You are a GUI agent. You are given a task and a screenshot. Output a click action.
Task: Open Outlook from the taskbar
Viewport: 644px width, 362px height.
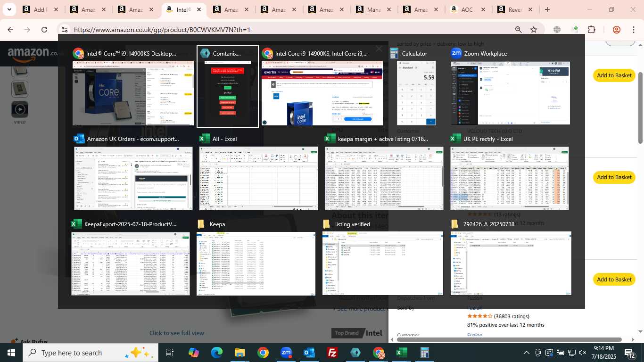pyautogui.click(x=309, y=353)
